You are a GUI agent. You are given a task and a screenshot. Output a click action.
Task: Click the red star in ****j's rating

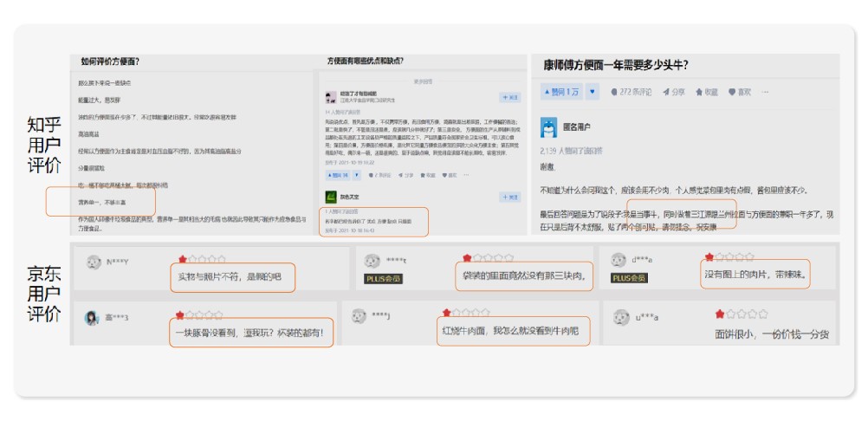pyautogui.click(x=447, y=313)
